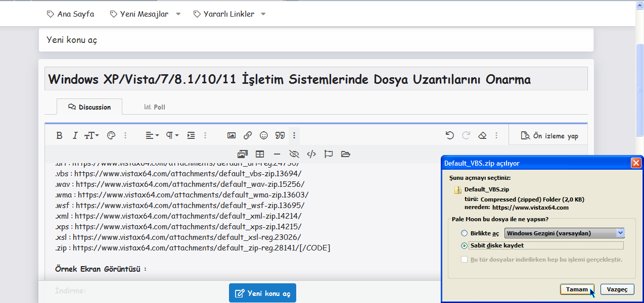Insert an image via the toolbar
644x303 pixels.
232,135
